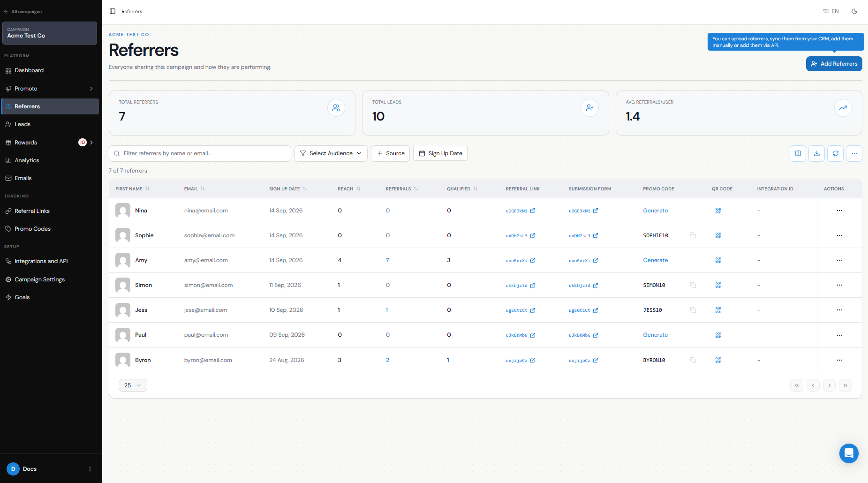The height and width of the screenshot is (483, 868).
Task: Go to the next page
Action: pyautogui.click(x=829, y=385)
